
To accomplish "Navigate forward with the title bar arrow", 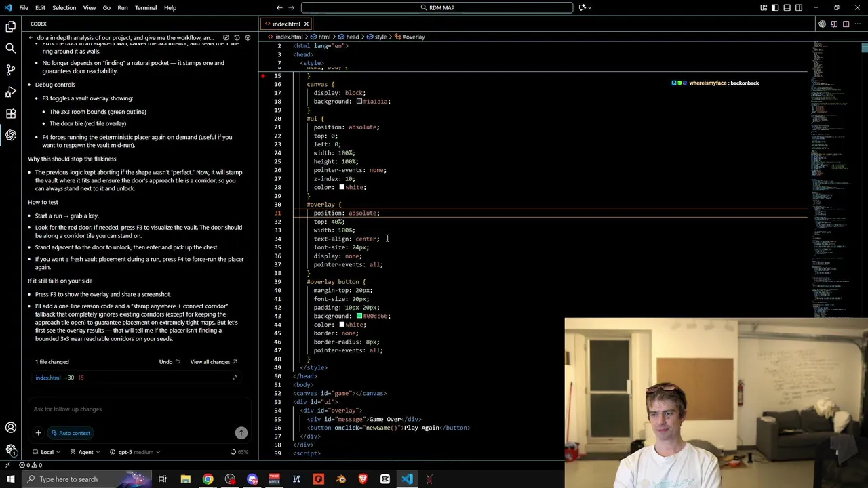I will (x=293, y=7).
